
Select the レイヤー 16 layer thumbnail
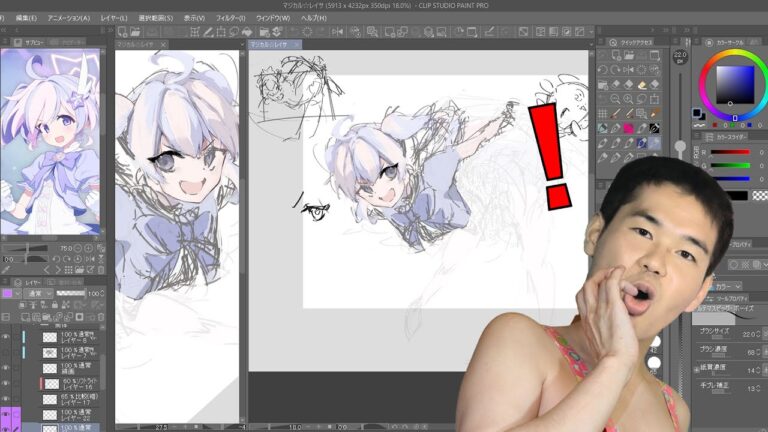tap(49, 383)
